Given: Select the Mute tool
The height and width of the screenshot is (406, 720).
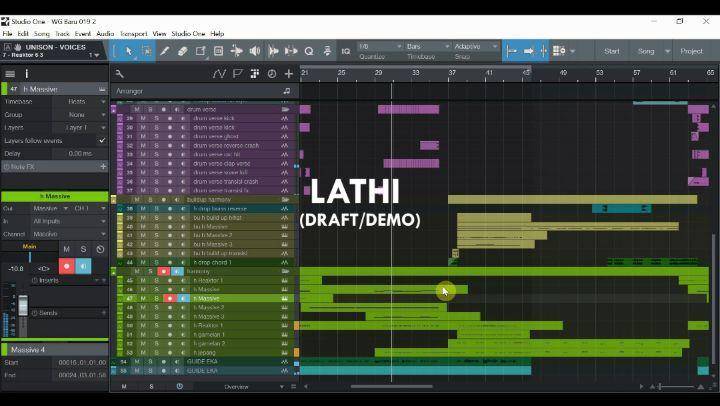Looking at the screenshot, I should click(219, 51).
